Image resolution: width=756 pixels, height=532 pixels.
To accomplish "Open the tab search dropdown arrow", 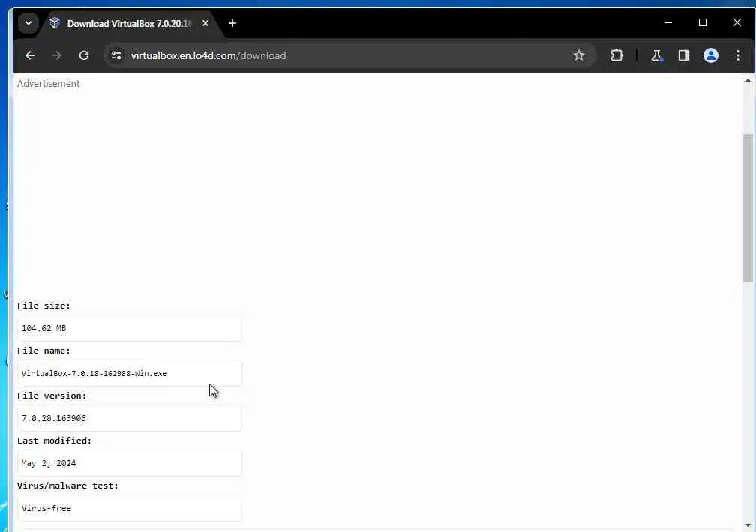I will 28,23.
